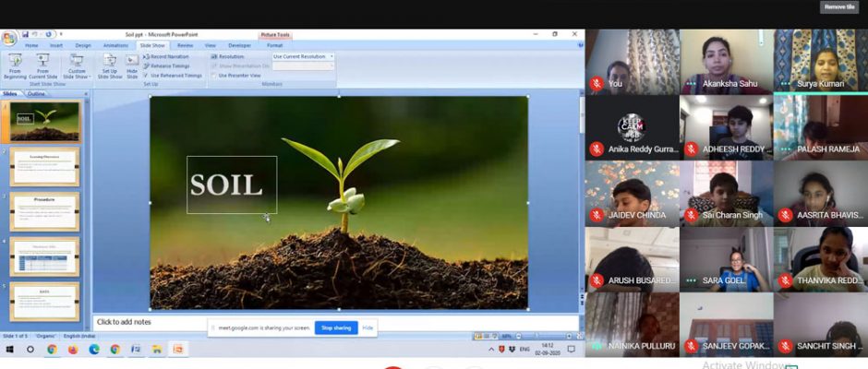868x369 pixels.
Task: Open Microsoft Edge from the taskbar
Action: click(94, 349)
